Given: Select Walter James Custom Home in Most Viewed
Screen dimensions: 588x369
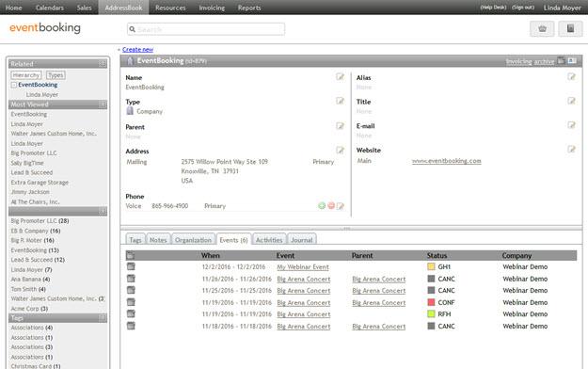Looking at the screenshot, I should 54,134.
